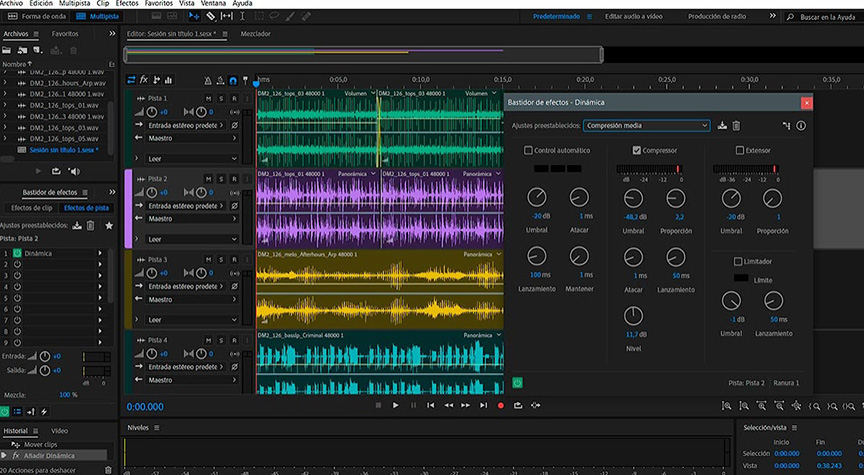This screenshot has height=475, width=864.
Task: Mute Pista 1 with M button
Action: coord(208,98)
